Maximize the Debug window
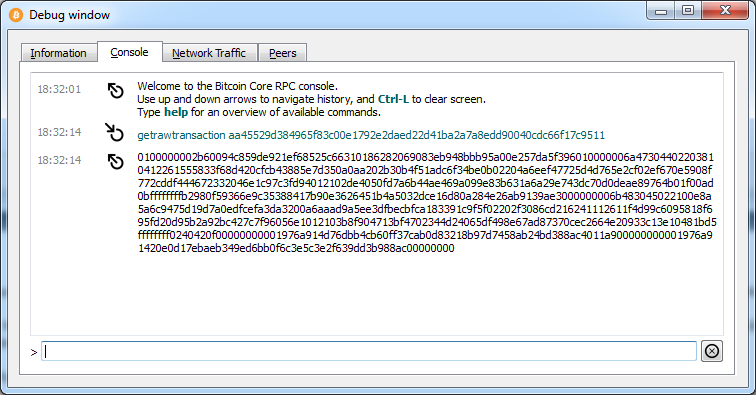 click(688, 11)
